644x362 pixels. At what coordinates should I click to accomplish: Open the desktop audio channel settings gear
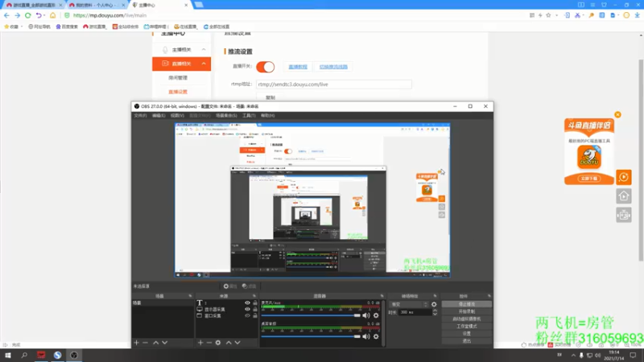(376, 336)
